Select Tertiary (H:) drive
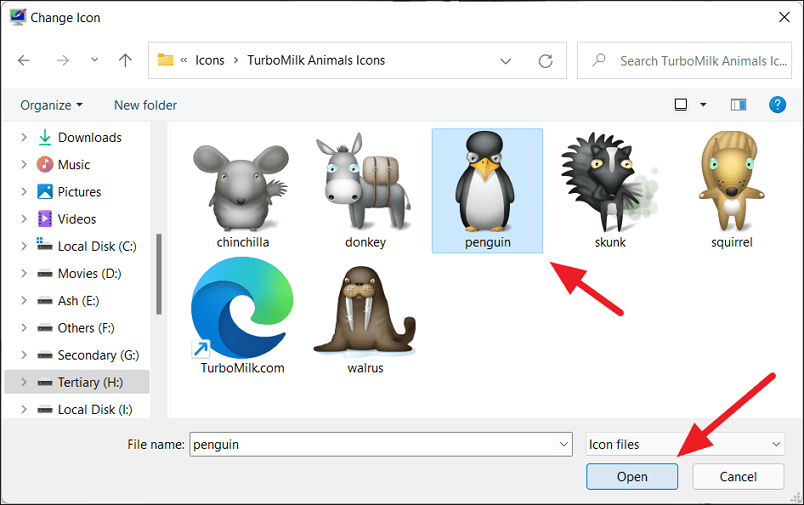This screenshot has height=505, width=804. tap(77, 382)
